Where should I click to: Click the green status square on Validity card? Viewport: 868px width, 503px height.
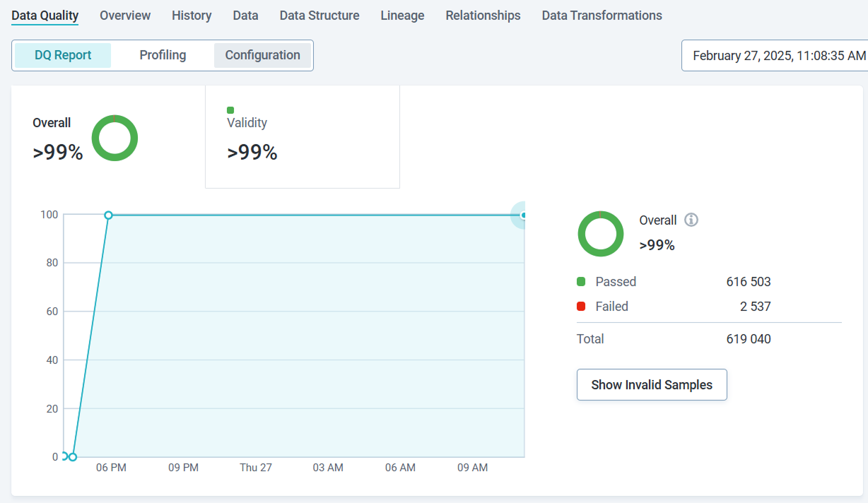pyautogui.click(x=230, y=110)
